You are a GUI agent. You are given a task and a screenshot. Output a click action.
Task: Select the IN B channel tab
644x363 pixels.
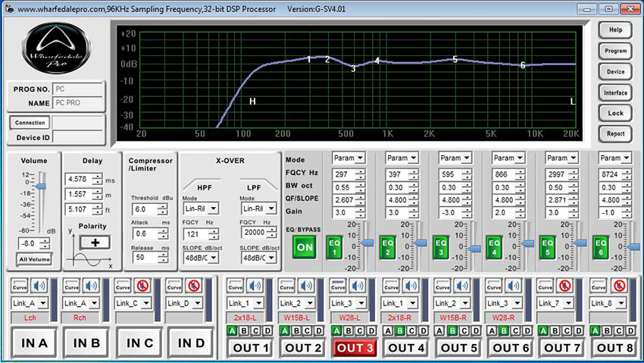coord(88,343)
